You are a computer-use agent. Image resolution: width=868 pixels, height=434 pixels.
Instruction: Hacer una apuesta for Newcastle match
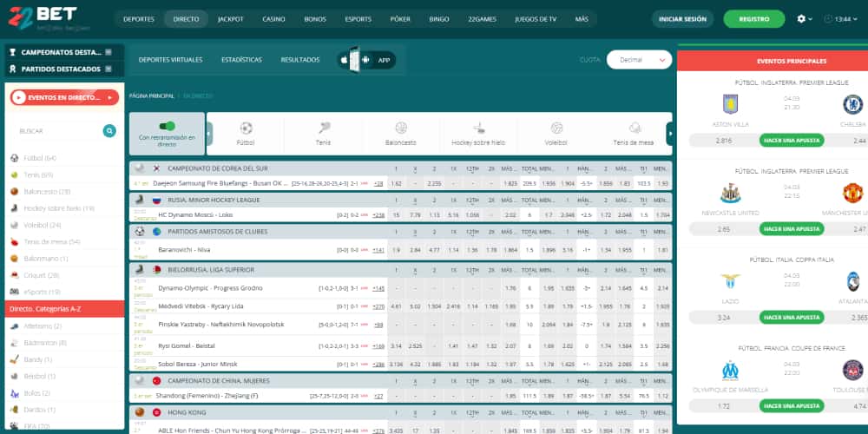[792, 228]
